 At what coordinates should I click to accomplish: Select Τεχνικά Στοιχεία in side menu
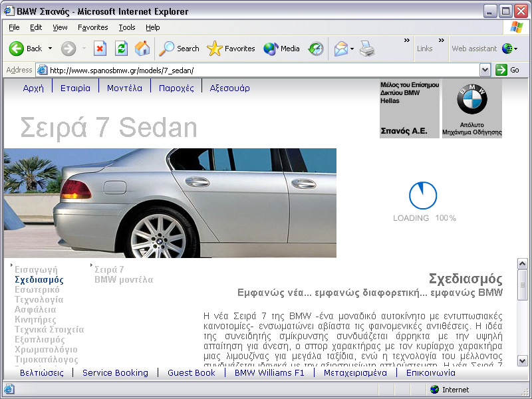pos(49,329)
